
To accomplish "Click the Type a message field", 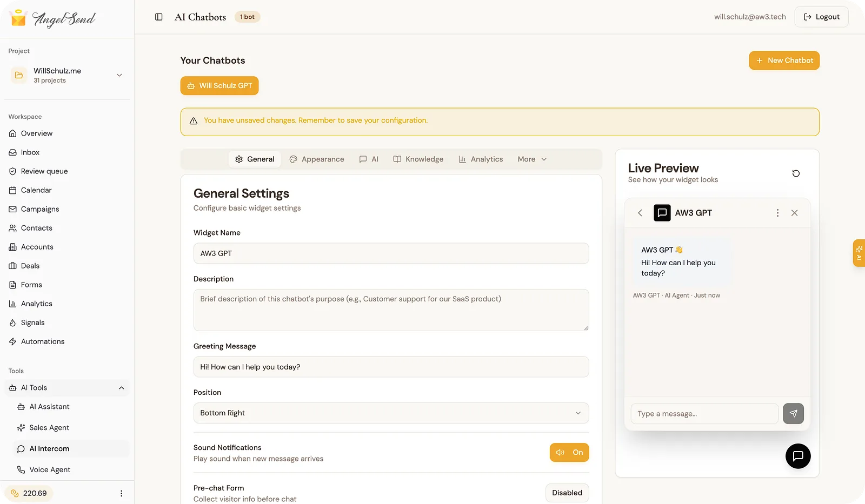I will 704,414.
